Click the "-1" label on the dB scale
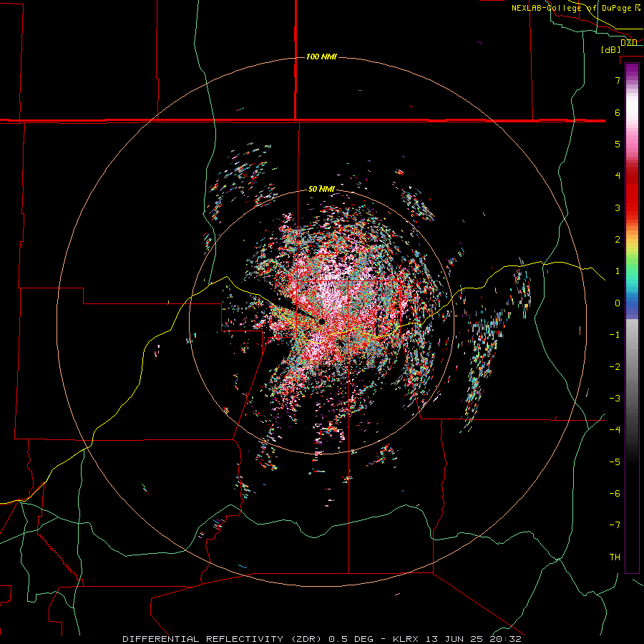The image size is (644, 644). pyautogui.click(x=615, y=335)
